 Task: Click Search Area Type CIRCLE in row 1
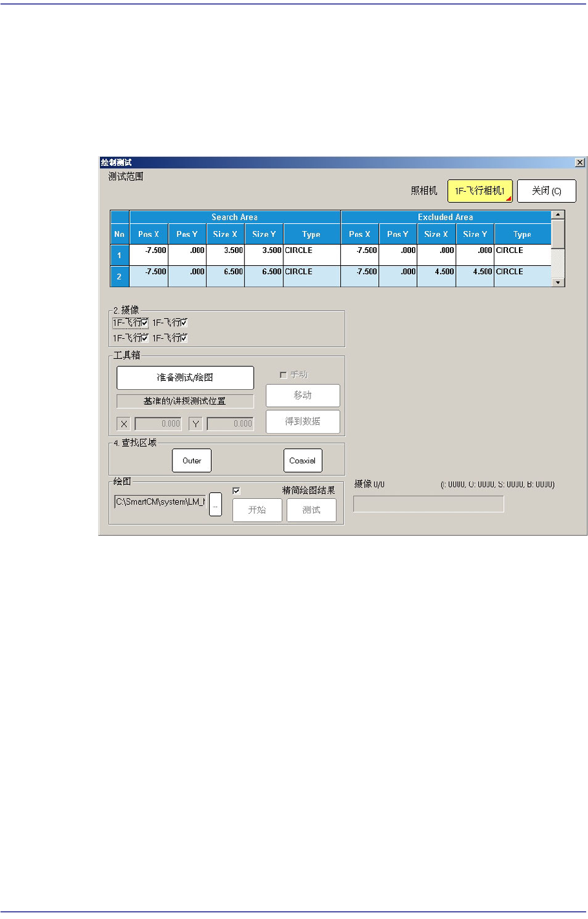tap(312, 255)
